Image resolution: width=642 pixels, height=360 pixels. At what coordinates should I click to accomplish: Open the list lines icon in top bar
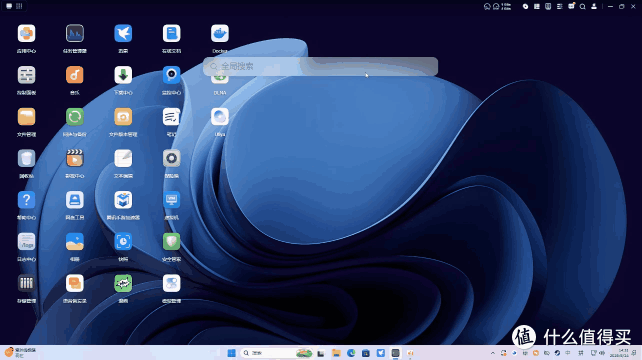click(560, 7)
